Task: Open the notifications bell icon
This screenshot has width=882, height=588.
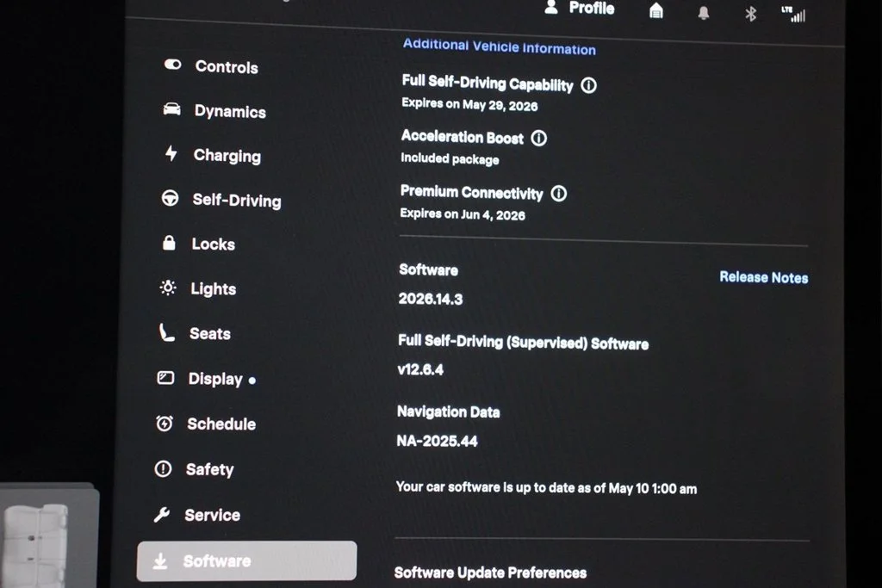Action: [x=703, y=12]
